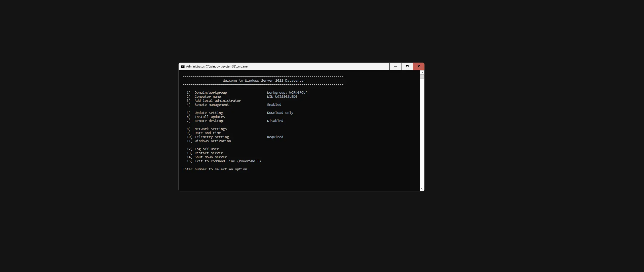Click the scrollbar up arrow

pos(422,73)
